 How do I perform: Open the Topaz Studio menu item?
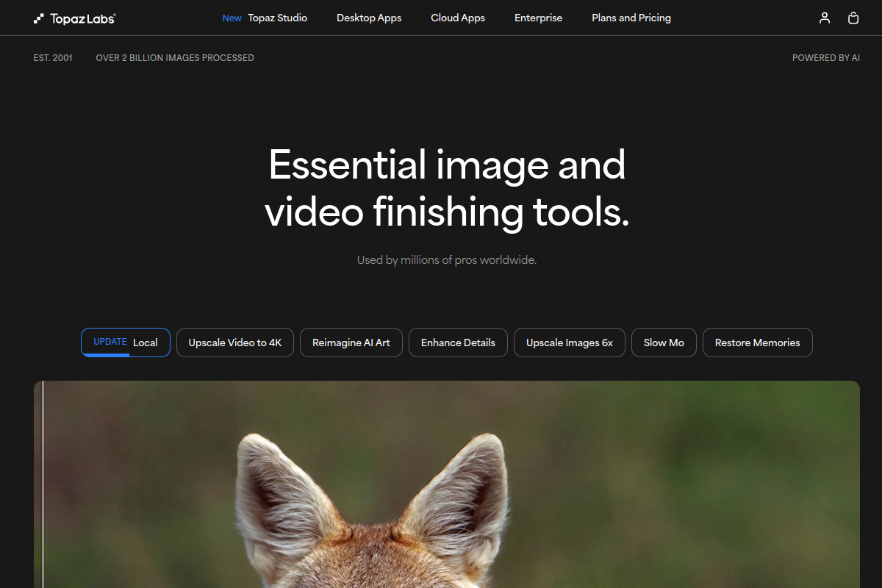coord(277,18)
